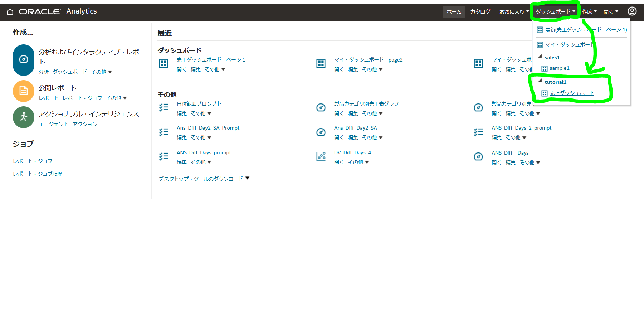
Task: Open the ホーム tab
Action: pyautogui.click(x=454, y=12)
